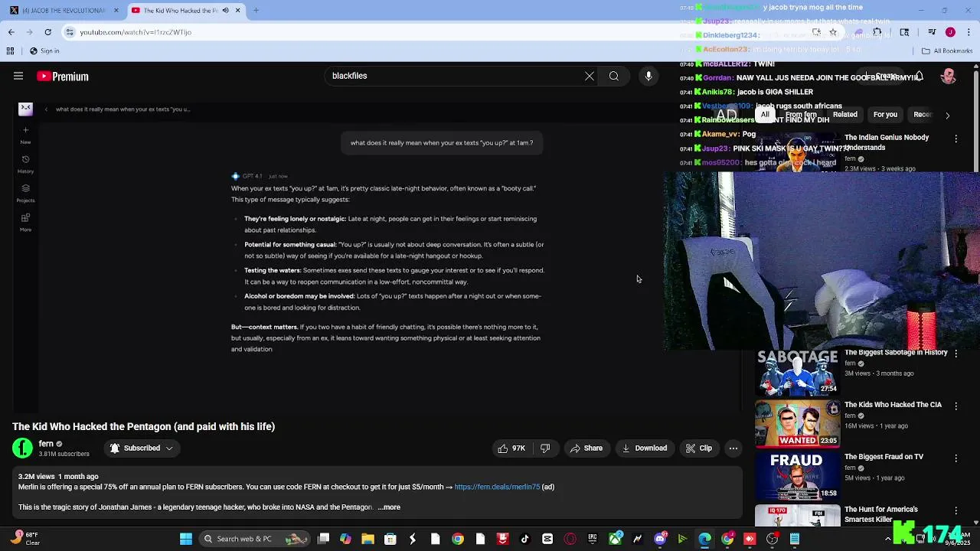Open YouTube notifications bell

pos(919,76)
